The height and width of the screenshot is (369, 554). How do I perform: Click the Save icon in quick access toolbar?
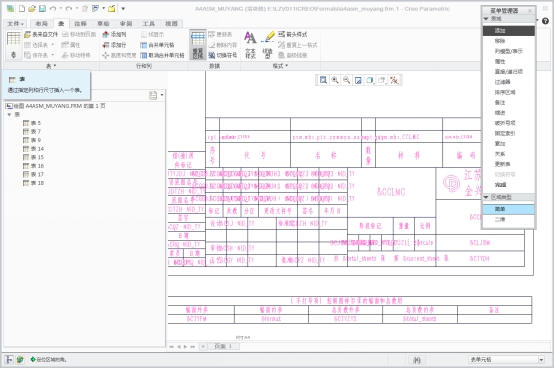42,8
